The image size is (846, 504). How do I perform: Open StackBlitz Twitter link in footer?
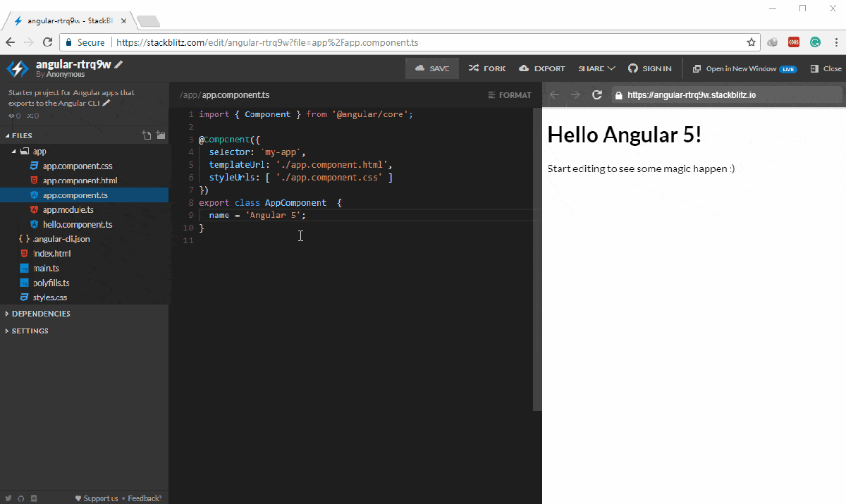pos(8,498)
